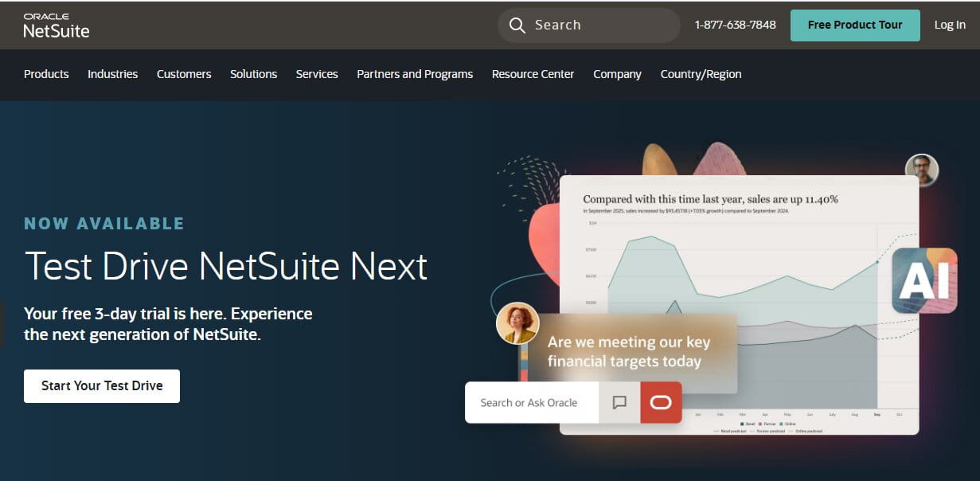The width and height of the screenshot is (980, 481).
Task: Open Partners and Programs menu
Action: pyautogui.click(x=415, y=74)
